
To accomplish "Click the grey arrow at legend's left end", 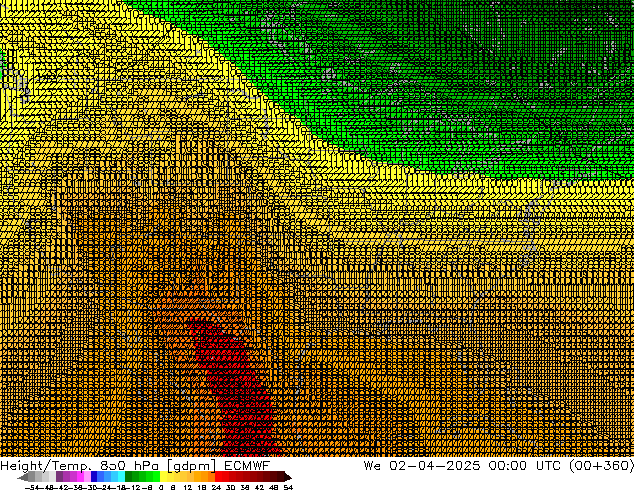I will [23, 477].
